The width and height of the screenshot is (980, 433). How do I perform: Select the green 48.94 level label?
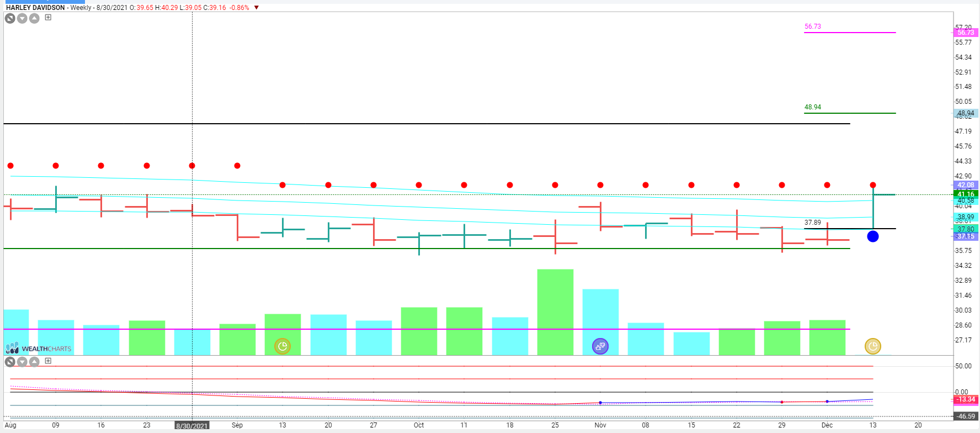pyautogui.click(x=813, y=107)
